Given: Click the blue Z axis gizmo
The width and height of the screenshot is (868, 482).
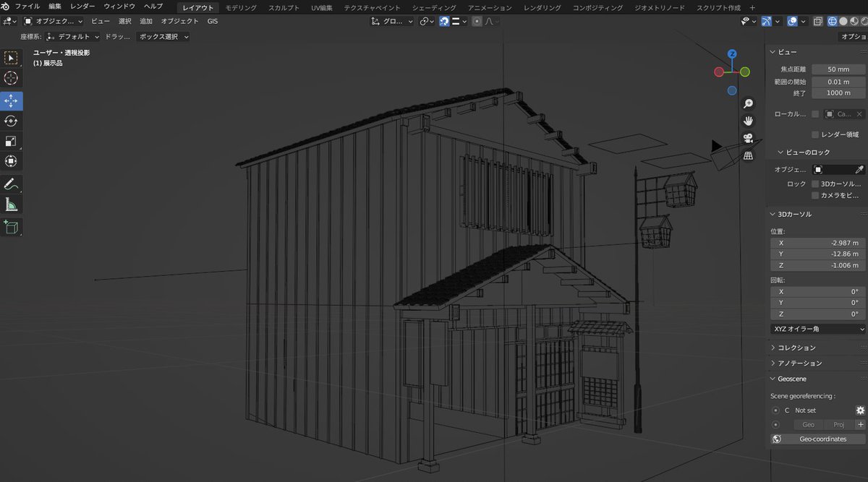Looking at the screenshot, I should [732, 54].
